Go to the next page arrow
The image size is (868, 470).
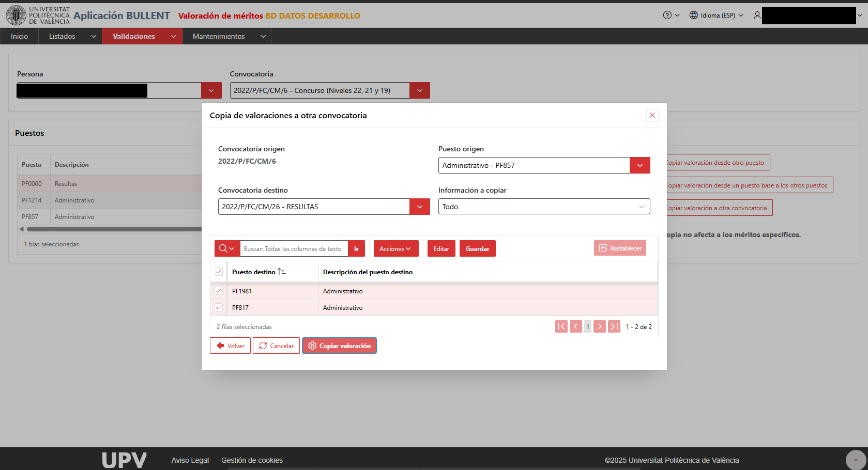600,326
